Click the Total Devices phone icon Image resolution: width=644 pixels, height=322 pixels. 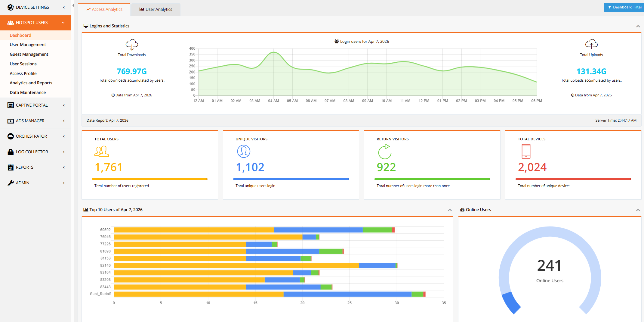526,151
